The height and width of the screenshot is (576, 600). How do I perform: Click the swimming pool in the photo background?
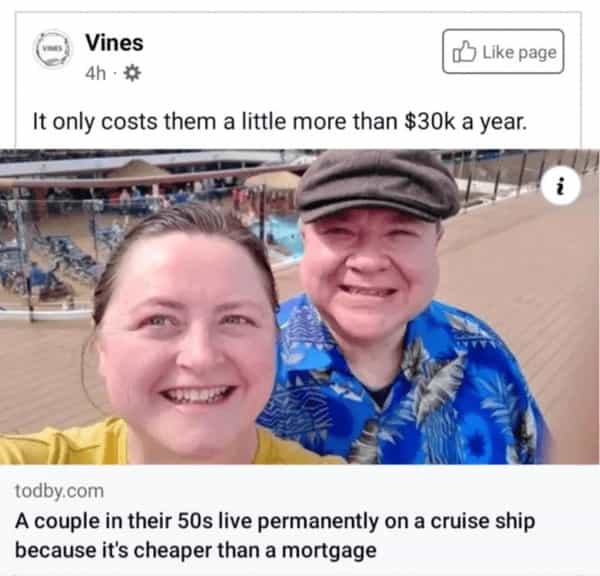coord(279,234)
